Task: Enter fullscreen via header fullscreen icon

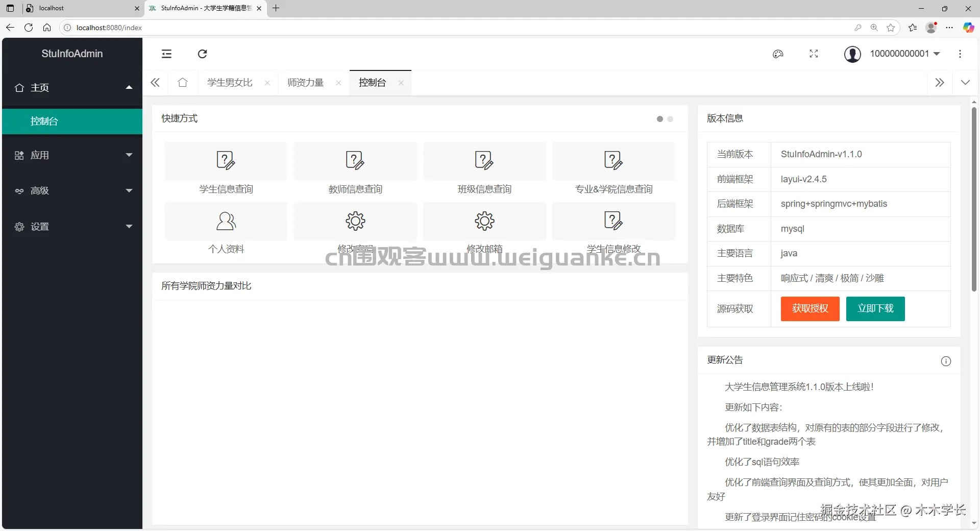Action: click(814, 54)
